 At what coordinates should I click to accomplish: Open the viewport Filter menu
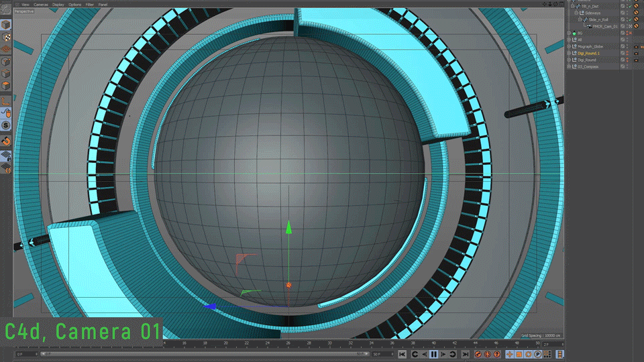pyautogui.click(x=89, y=5)
